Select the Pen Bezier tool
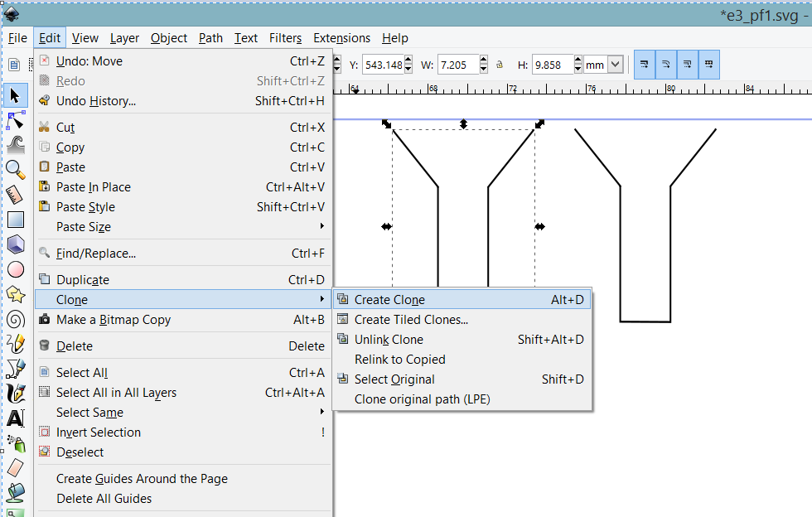Image resolution: width=812 pixels, height=517 pixels. (x=16, y=369)
